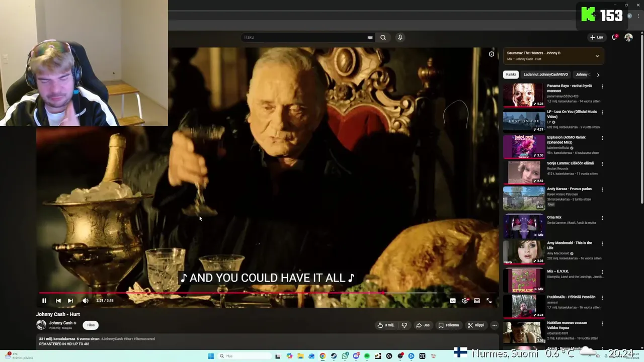644x362 pixels.
Task: Pause the Johnny Cash video
Action: click(x=44, y=301)
